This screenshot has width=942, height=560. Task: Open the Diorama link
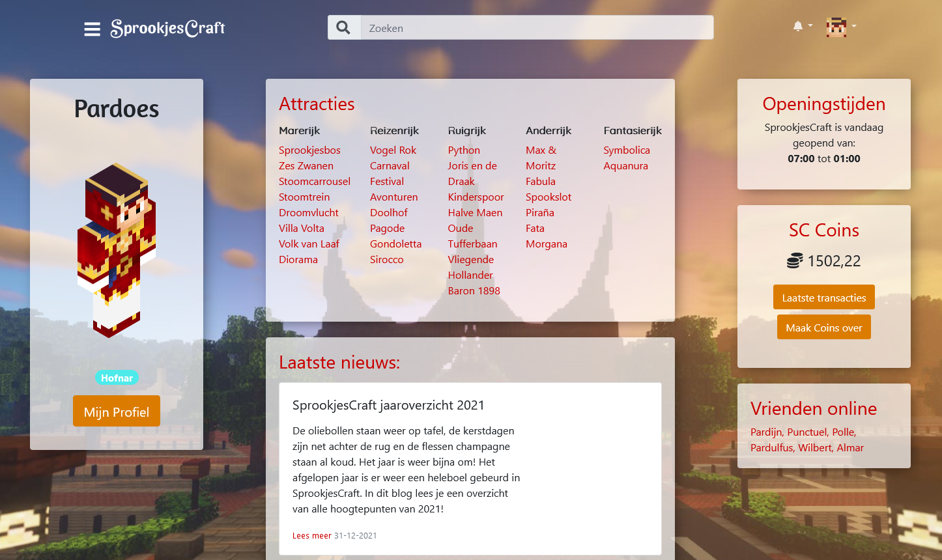[x=298, y=259]
